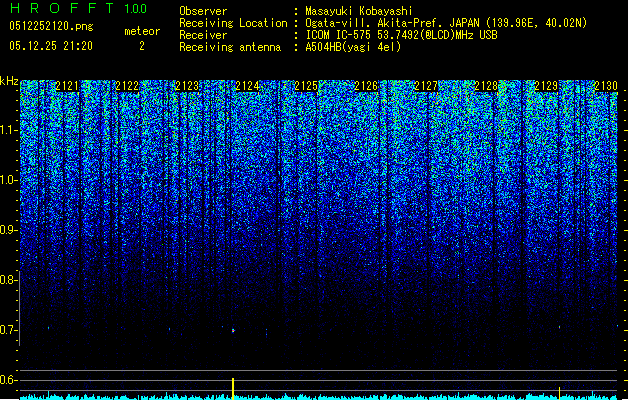Click the 1.1 frequency axis label

tap(8, 130)
